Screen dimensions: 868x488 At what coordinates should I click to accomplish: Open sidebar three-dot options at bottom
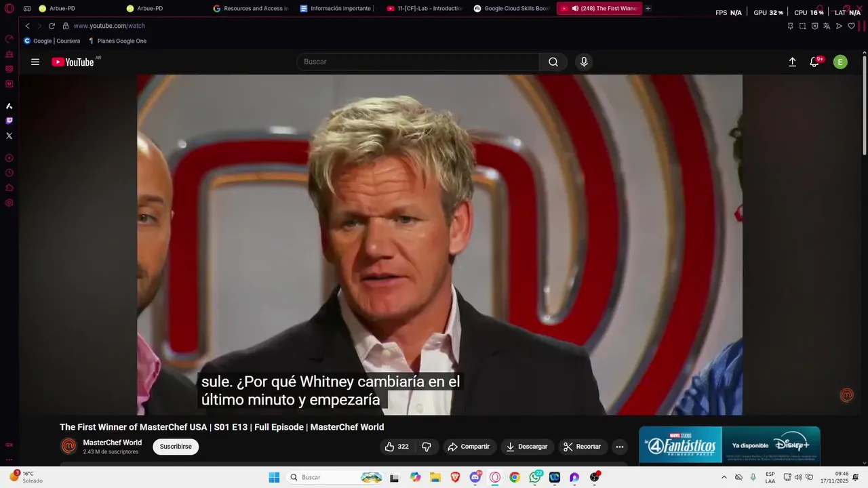click(9, 459)
